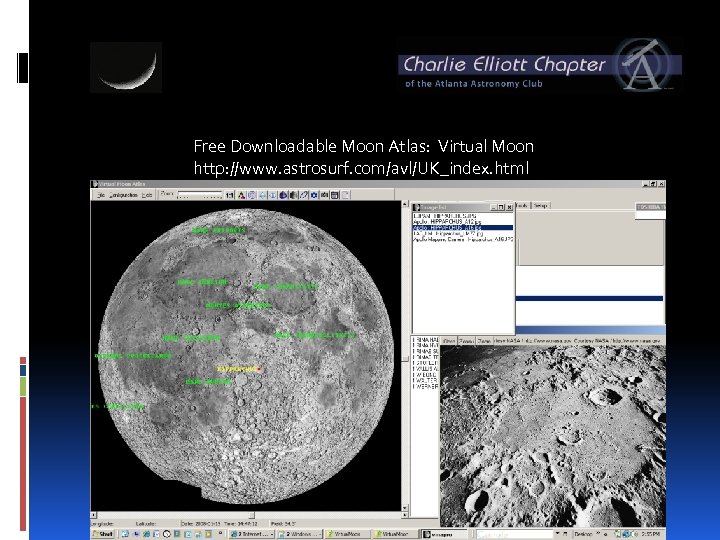Click the yellow HIPPARCHUS label on the moon
Screen dimensions: 720x540
(x=238, y=369)
